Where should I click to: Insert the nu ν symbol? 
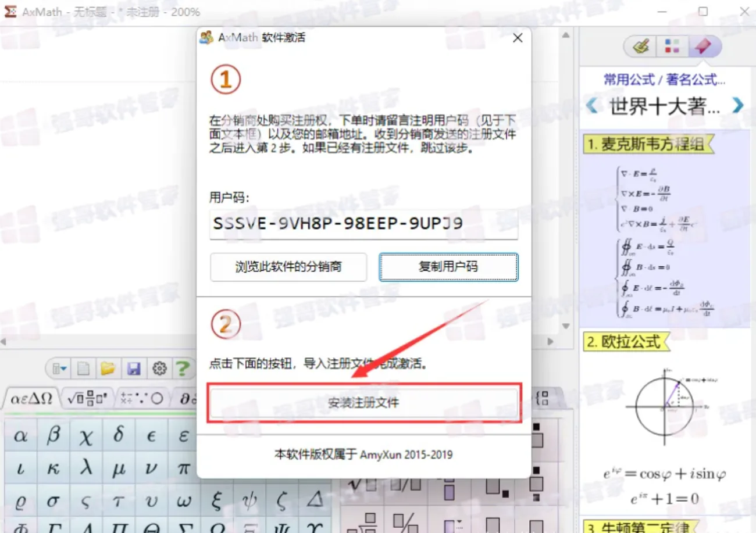(151, 468)
